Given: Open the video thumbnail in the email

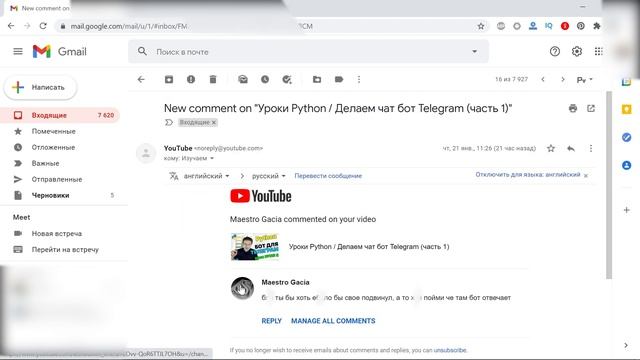Looking at the screenshot, I should [255, 247].
